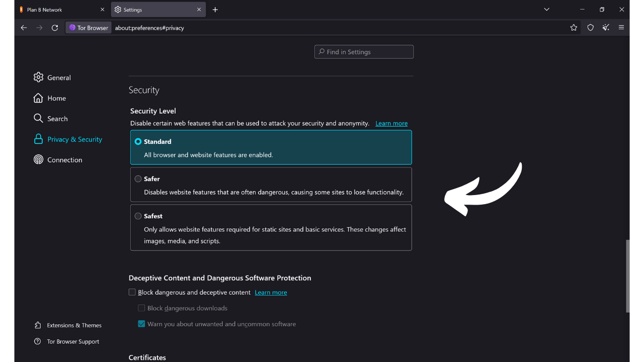This screenshot has height=362, width=644.
Task: Reload the current page
Action: [55, 28]
